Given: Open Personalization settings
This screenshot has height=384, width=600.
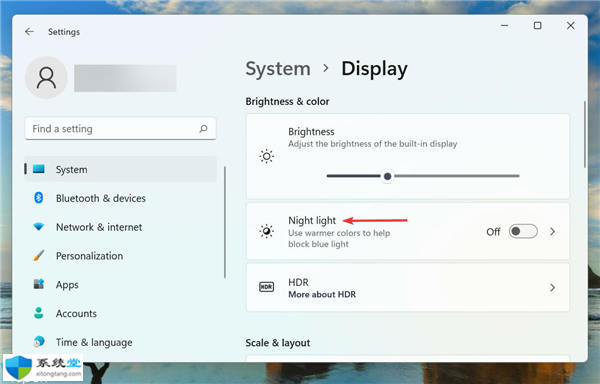Looking at the screenshot, I should 121,255.
